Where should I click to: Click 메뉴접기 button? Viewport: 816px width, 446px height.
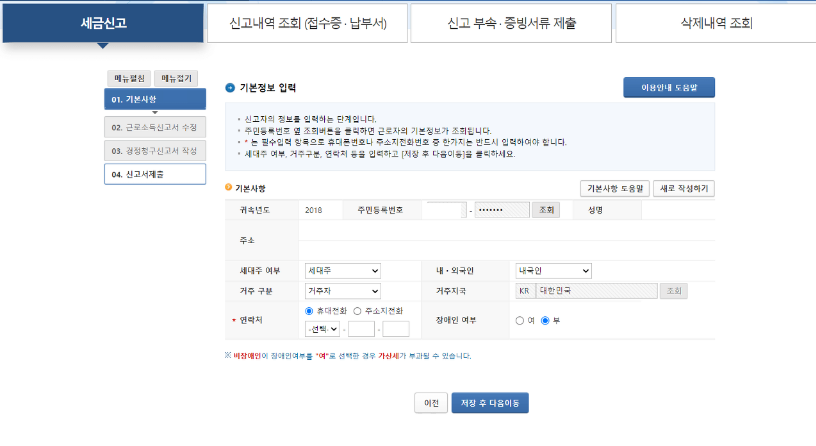176,79
